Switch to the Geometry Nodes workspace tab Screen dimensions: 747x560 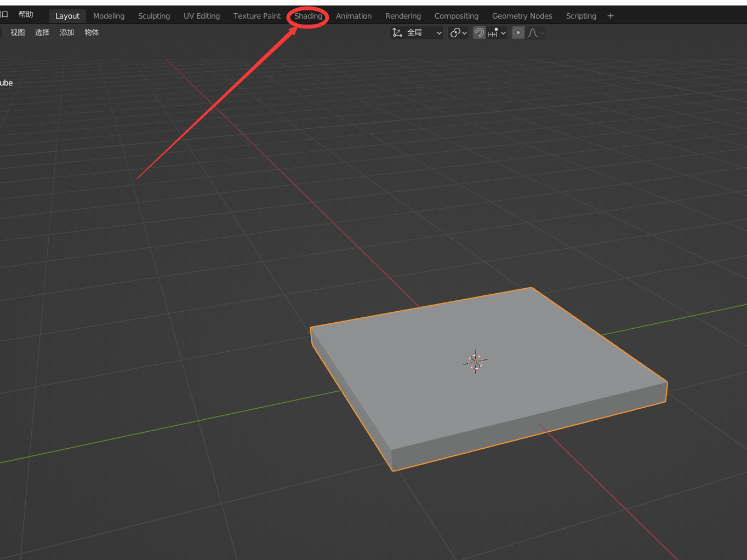(x=522, y=16)
